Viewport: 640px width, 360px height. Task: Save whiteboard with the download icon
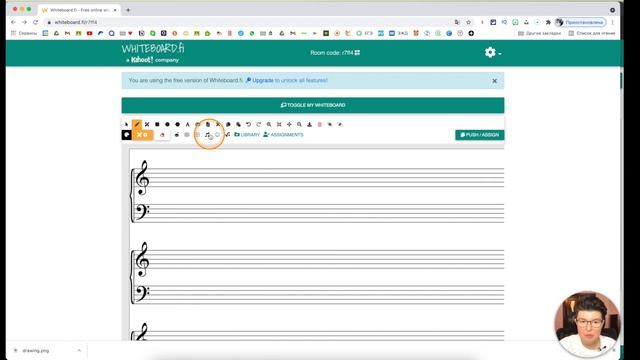click(309, 124)
